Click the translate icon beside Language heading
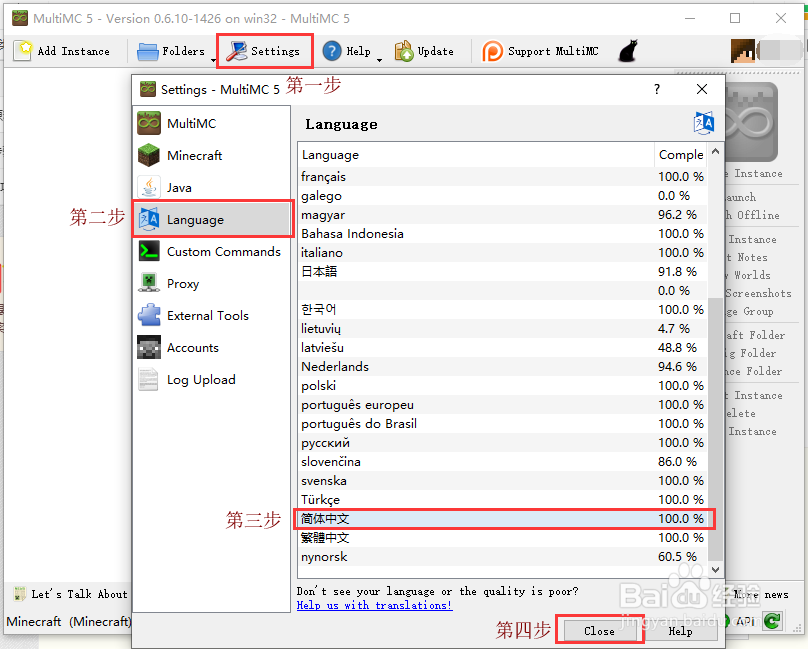 703,123
